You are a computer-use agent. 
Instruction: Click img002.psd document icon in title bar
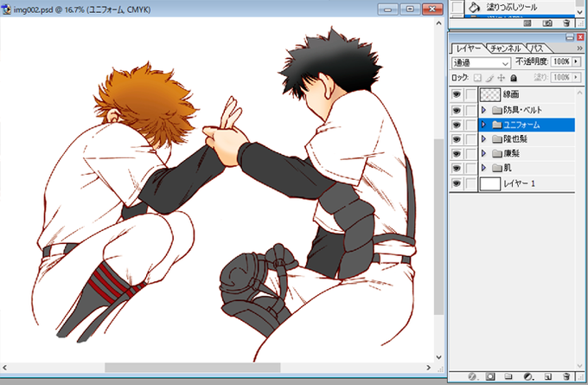point(6,10)
